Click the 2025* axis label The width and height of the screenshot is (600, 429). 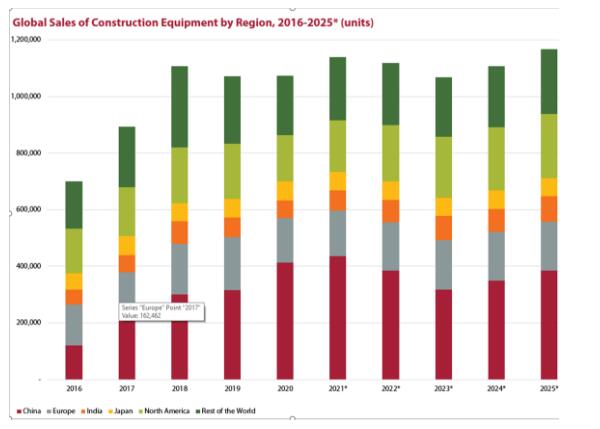pyautogui.click(x=549, y=388)
